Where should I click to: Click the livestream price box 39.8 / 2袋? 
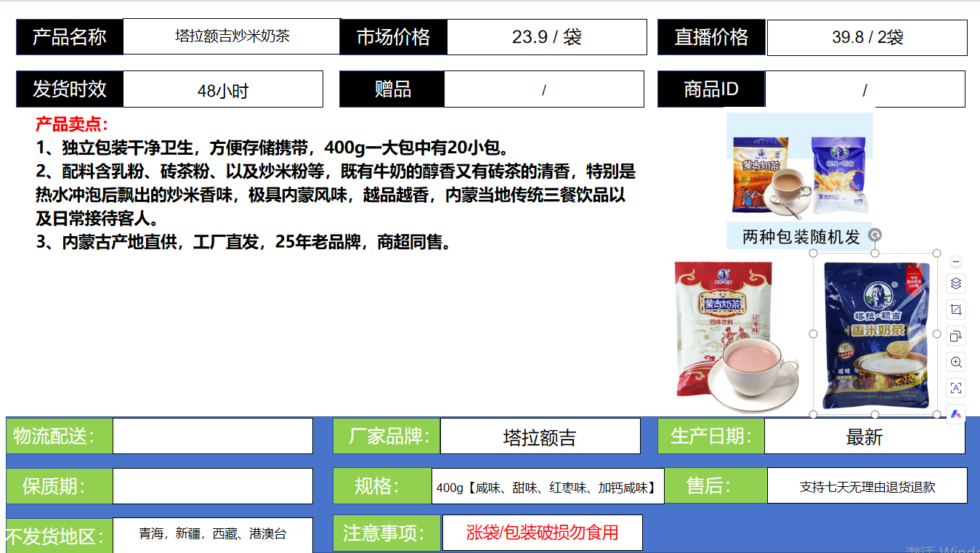coord(867,38)
